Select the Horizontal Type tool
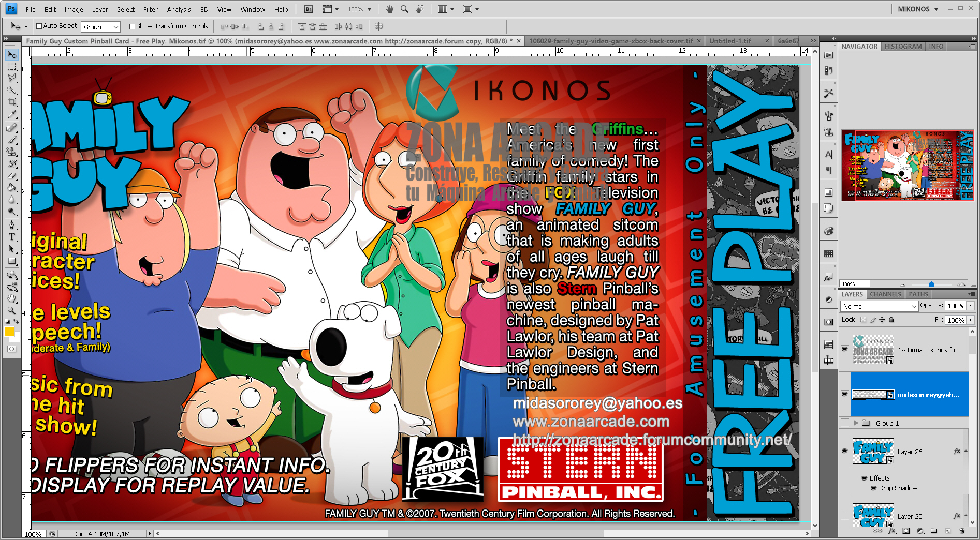This screenshot has height=540, width=980. (x=11, y=237)
